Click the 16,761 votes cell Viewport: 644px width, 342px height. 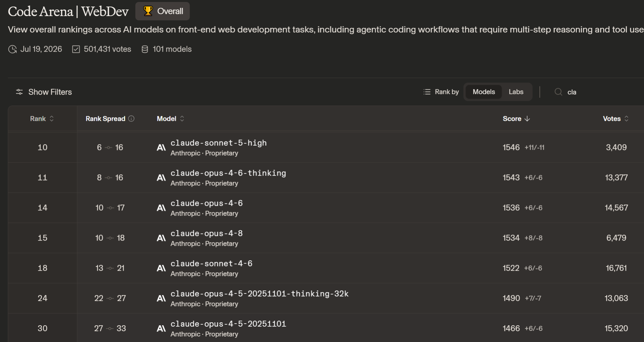[616, 268]
